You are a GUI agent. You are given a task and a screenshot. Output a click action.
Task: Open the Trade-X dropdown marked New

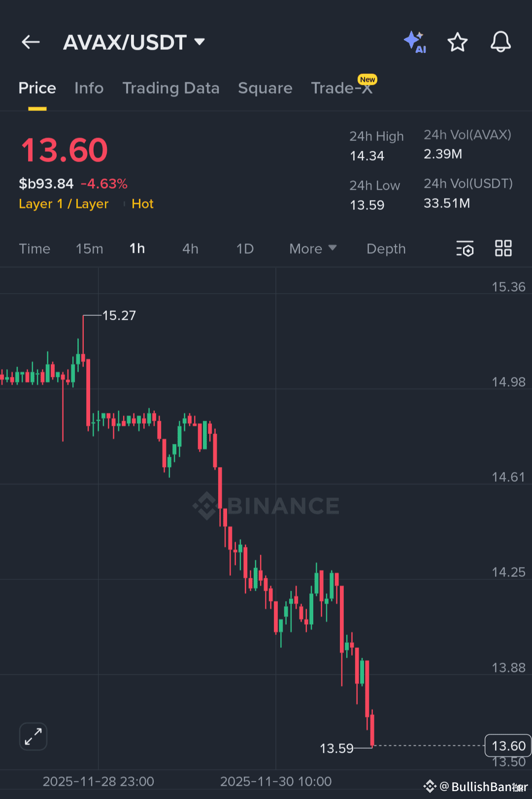click(342, 88)
